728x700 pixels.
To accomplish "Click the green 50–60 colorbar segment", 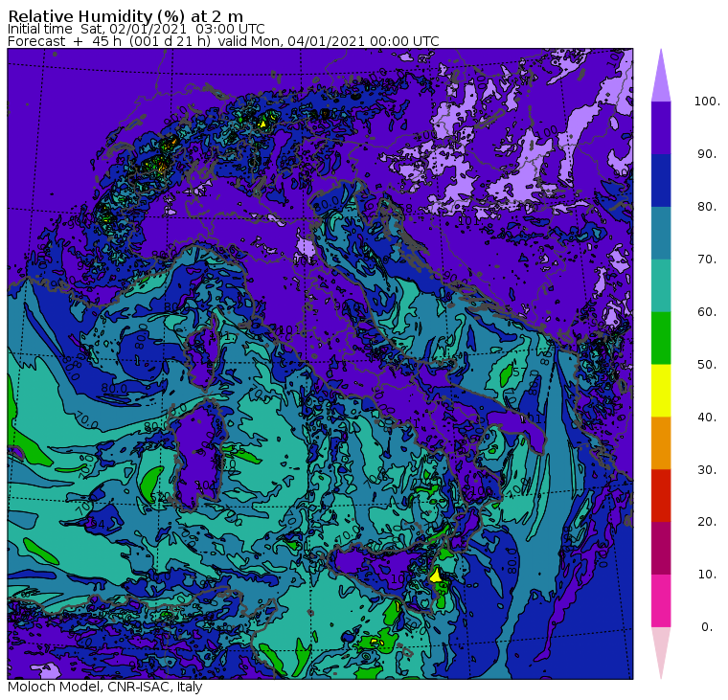I will point(661,338).
